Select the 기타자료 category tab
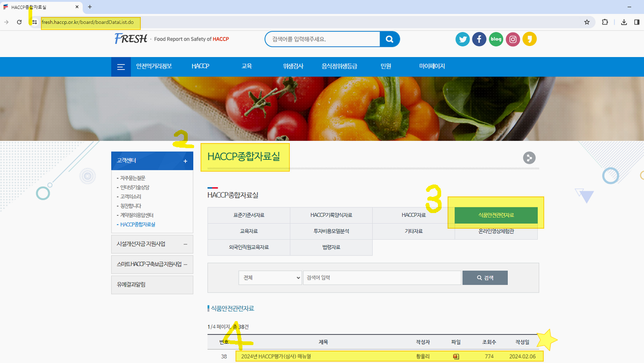This screenshot has height=363, width=644. point(414,231)
